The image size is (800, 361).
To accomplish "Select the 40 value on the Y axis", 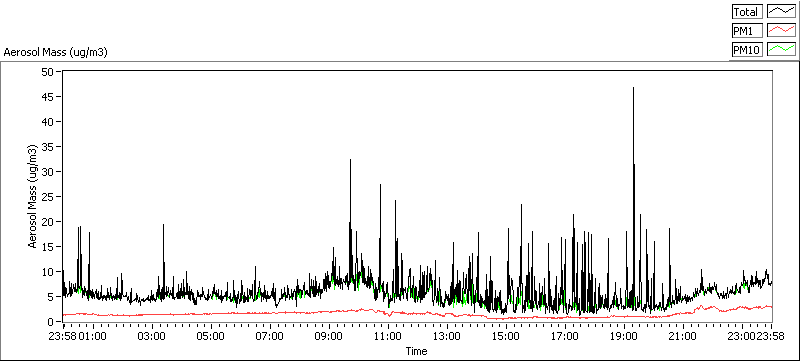I will 48,121.
